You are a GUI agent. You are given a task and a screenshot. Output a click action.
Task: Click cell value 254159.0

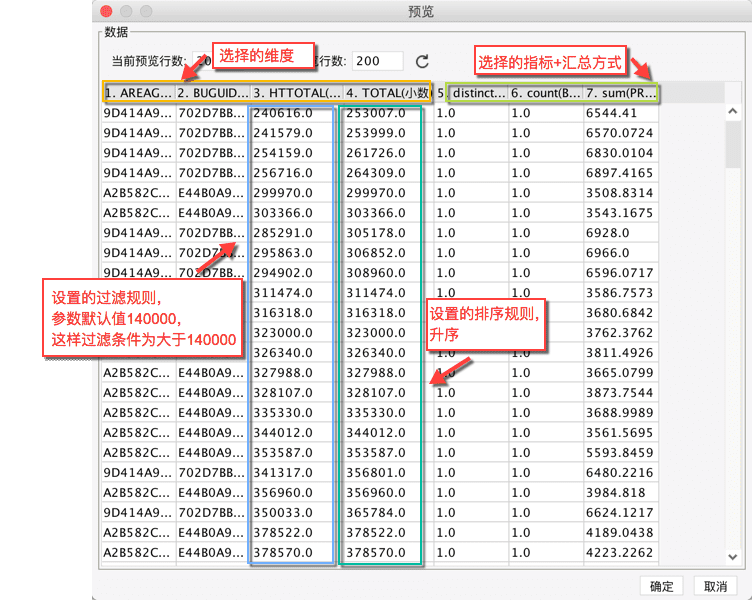point(283,153)
